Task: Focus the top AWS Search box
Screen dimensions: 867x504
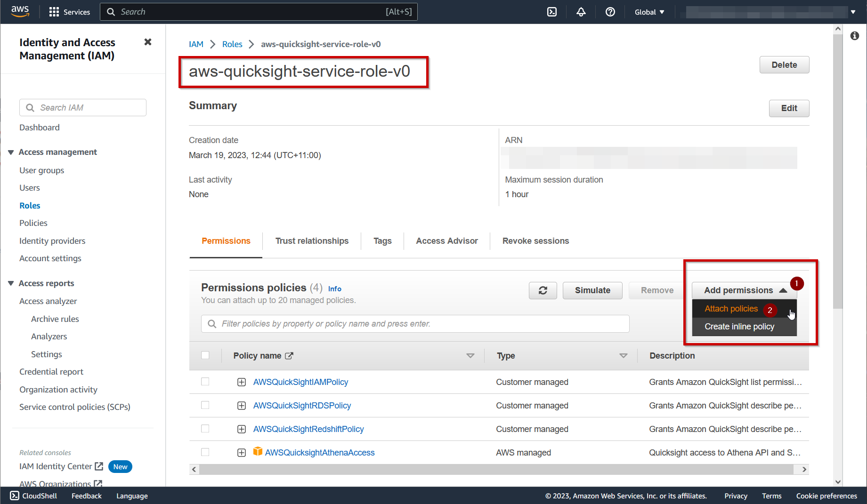Action: [259, 12]
